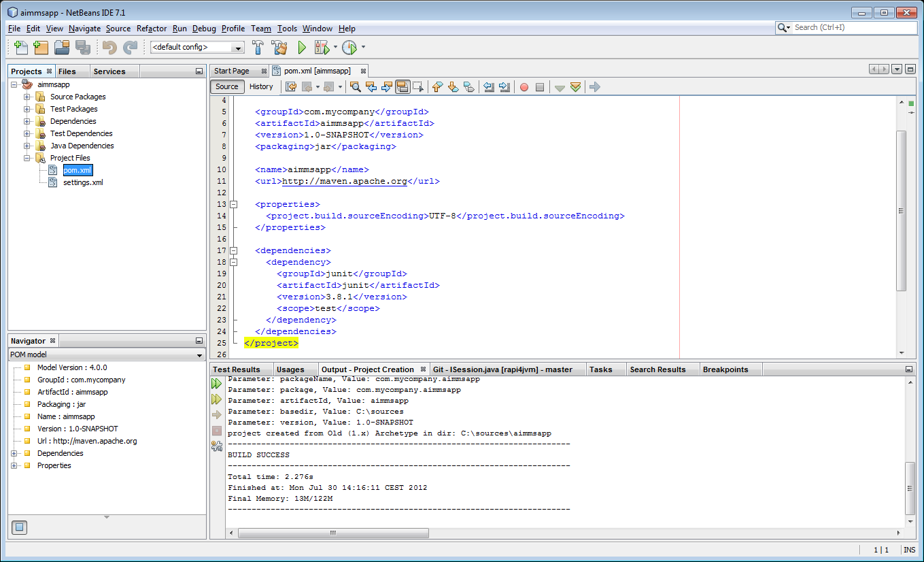924x562 pixels.
Task: Expand the Test Packages node
Action: point(28,109)
